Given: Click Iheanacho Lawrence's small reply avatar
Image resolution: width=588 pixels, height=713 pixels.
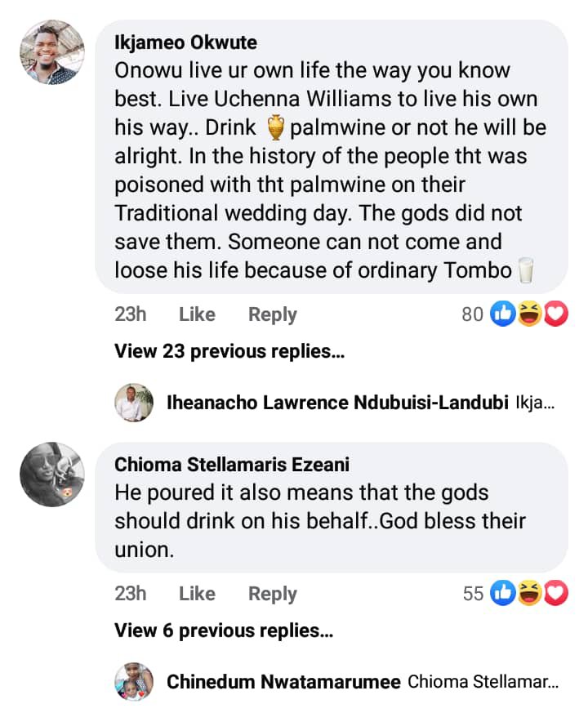Looking at the screenshot, I should (x=134, y=403).
